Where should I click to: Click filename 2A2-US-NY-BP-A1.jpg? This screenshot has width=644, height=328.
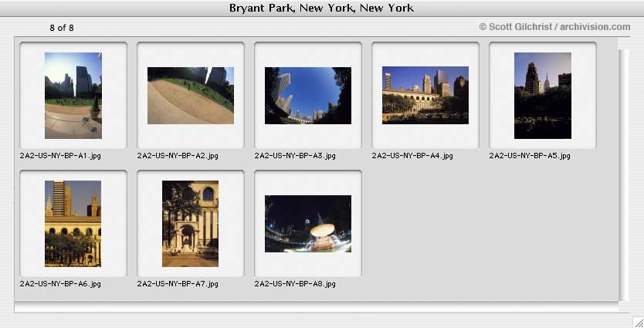coord(60,156)
